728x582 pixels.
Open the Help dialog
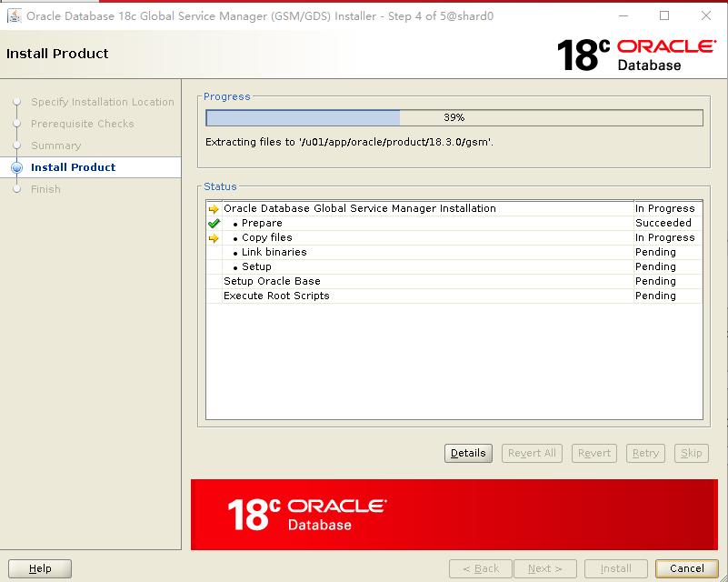click(41, 567)
